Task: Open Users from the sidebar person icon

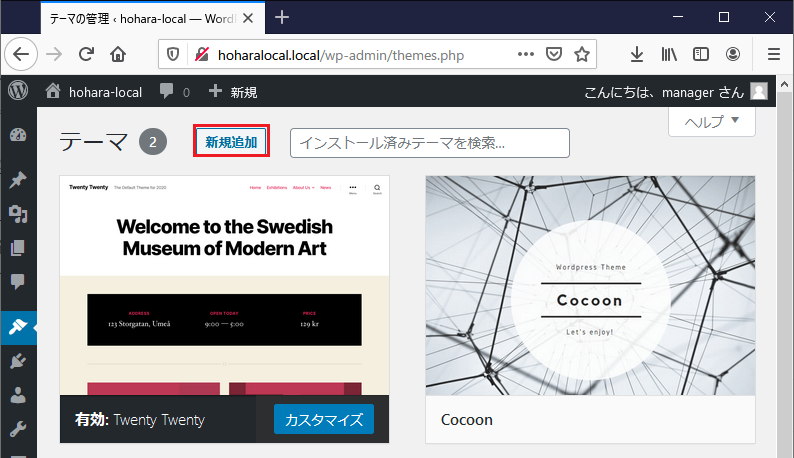Action: [18, 395]
